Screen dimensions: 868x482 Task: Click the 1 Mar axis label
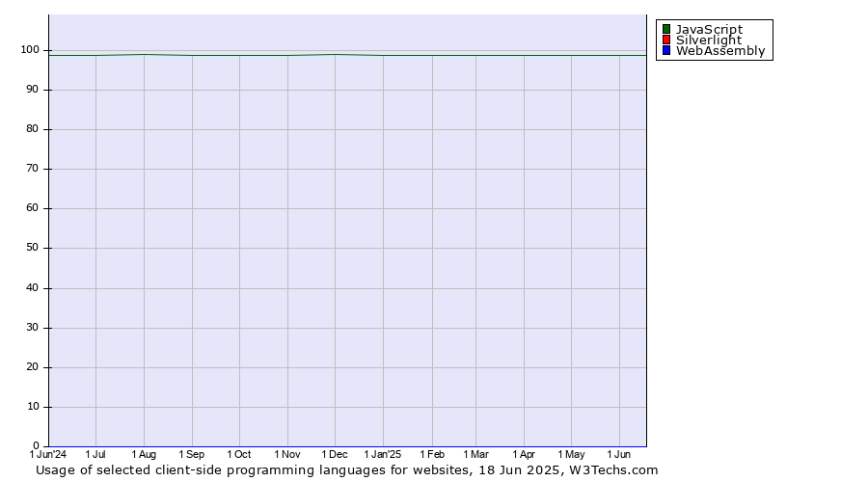pos(476,454)
